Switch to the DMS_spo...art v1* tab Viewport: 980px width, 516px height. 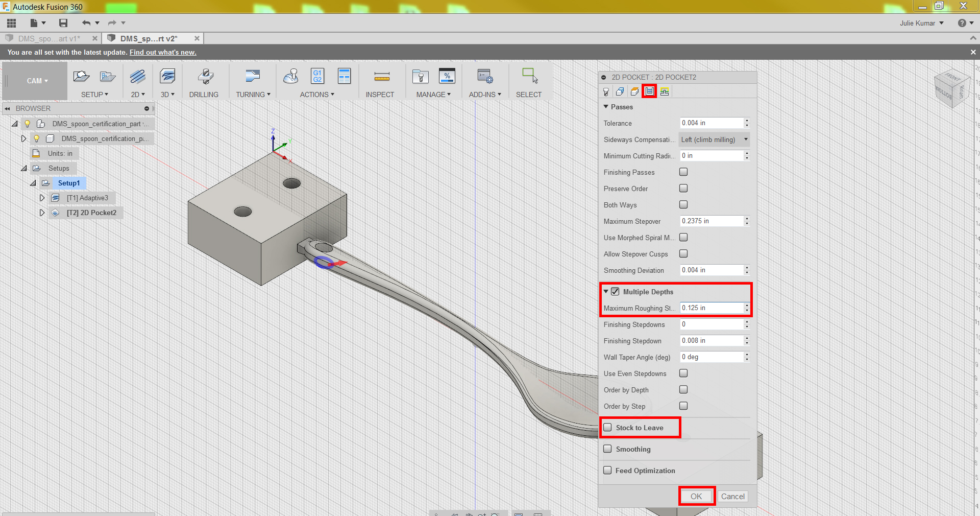[50, 38]
